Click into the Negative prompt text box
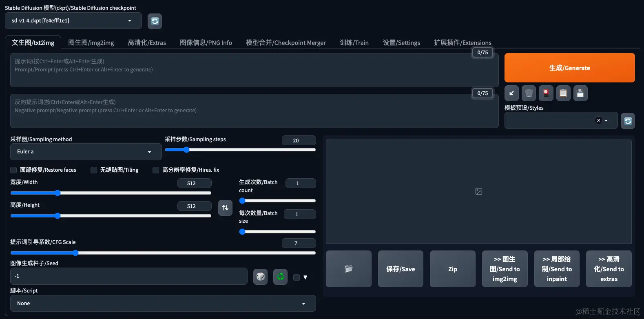This screenshot has height=319, width=644. click(255, 111)
